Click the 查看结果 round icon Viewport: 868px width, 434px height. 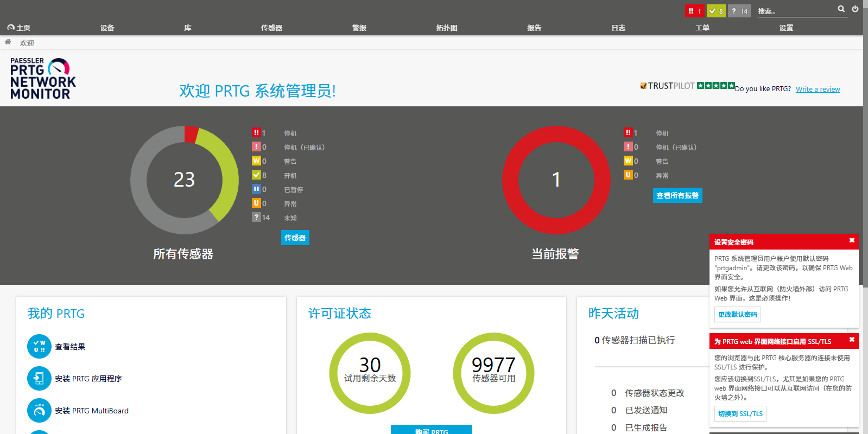tap(39, 347)
